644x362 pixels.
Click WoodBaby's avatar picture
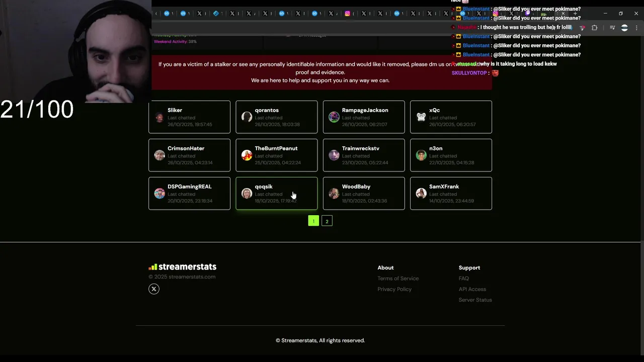click(x=334, y=194)
